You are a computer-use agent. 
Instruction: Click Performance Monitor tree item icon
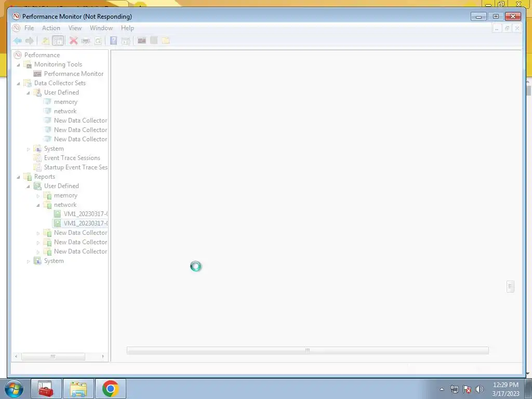tap(37, 74)
